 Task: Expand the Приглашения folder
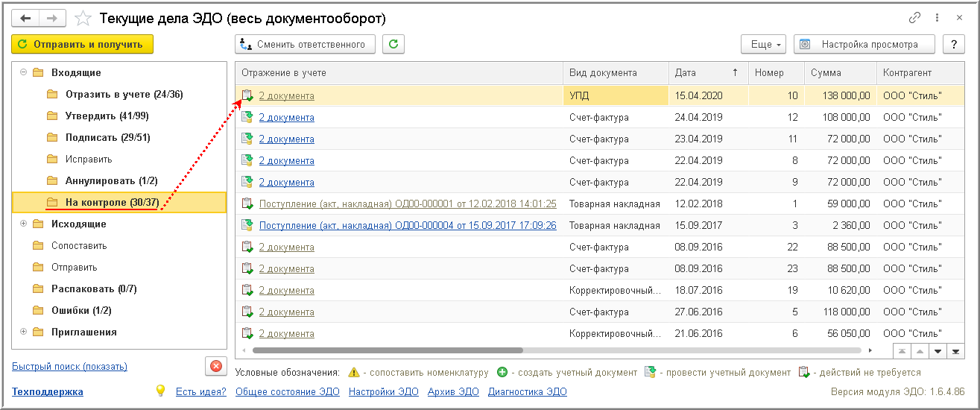[23, 332]
